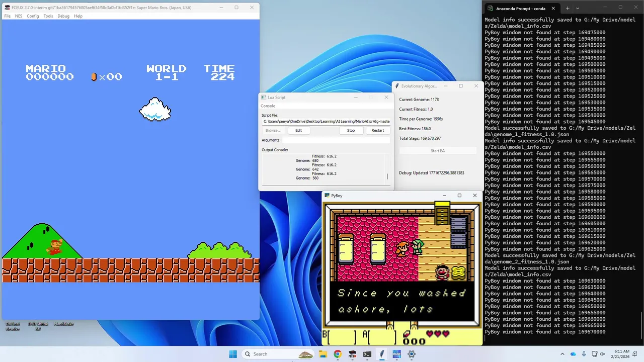Open Google Chrome from the taskbar
The width and height of the screenshot is (644, 362).
[x=338, y=354]
